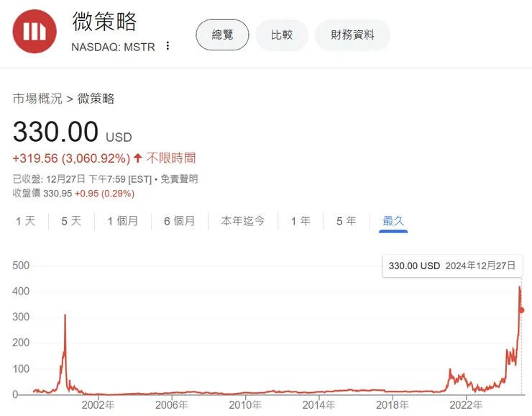Click the red upward arrow icon beside 不限時間
Image resolution: width=532 pixels, height=416 pixels.
click(137, 158)
